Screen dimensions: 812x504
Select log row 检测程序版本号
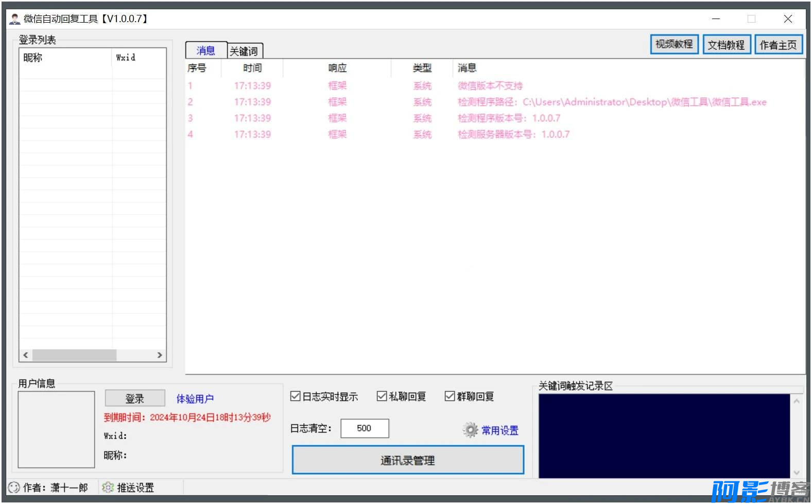[x=494, y=118]
